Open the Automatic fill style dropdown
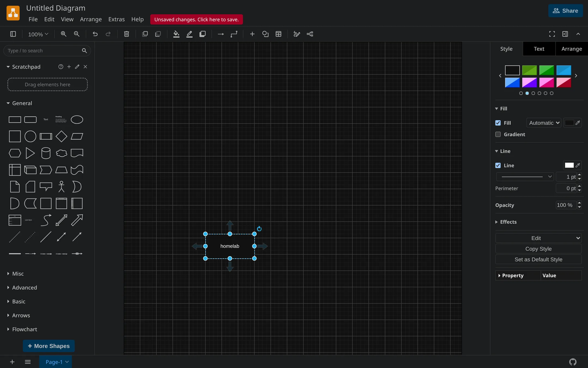This screenshot has height=368, width=588. 544,123
